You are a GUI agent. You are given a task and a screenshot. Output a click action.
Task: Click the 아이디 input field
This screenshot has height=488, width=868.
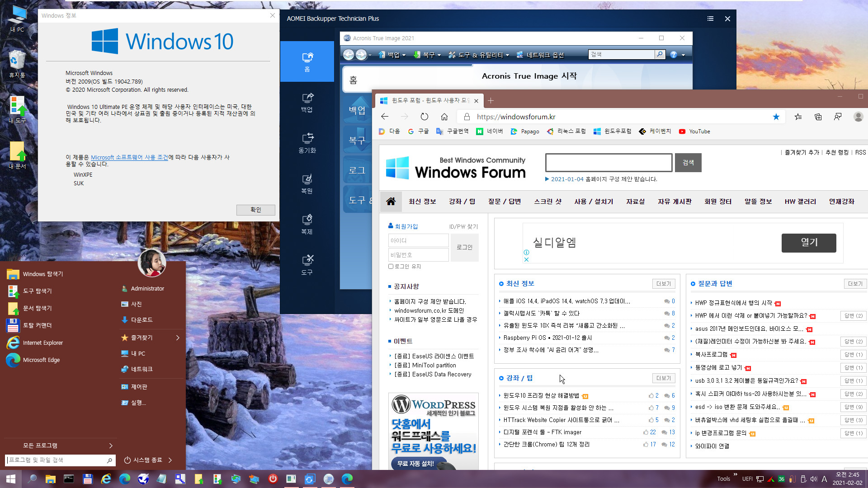pyautogui.click(x=418, y=240)
